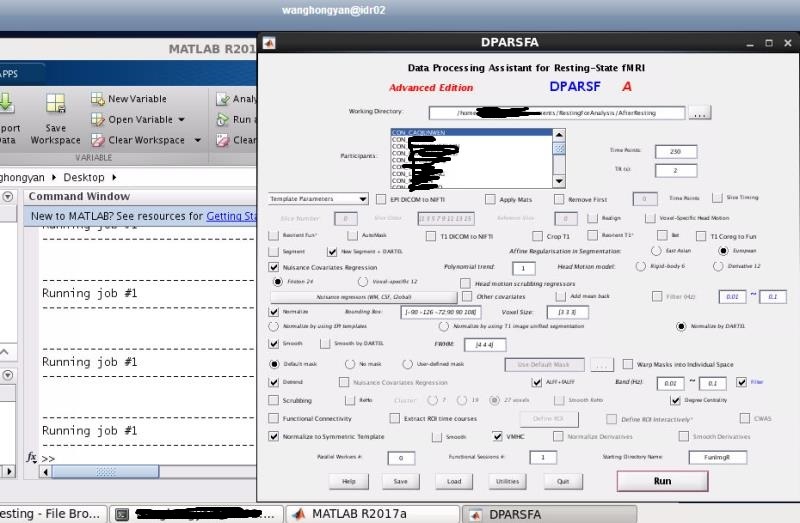Toggle the VMHC checkbox
Screen dimensions: 800x523
[497, 436]
